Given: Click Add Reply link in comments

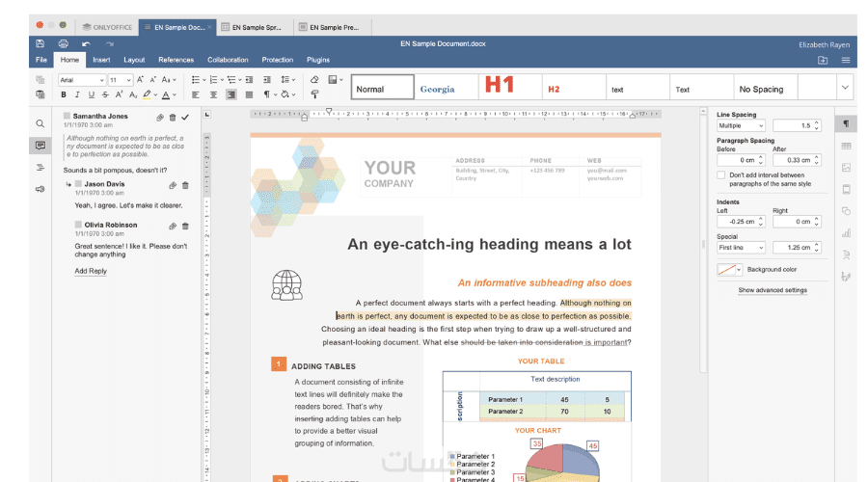Looking at the screenshot, I should tap(91, 271).
